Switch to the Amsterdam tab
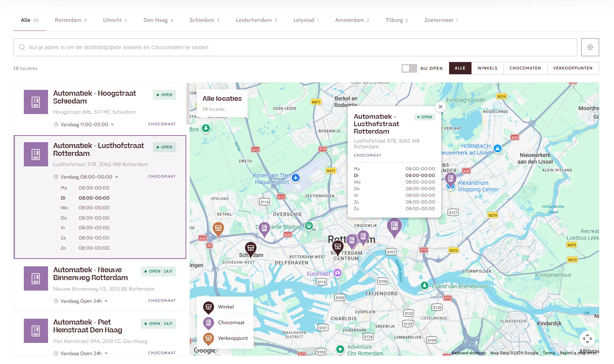 coord(352,20)
